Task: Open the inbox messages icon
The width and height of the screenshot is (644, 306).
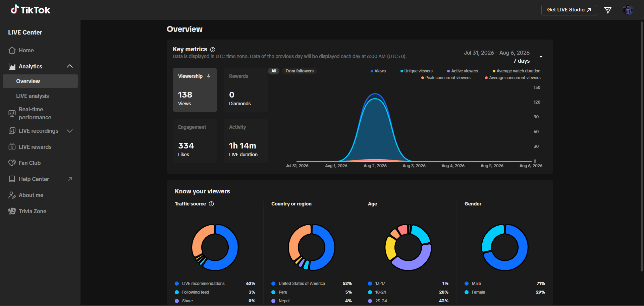Action: [x=608, y=10]
